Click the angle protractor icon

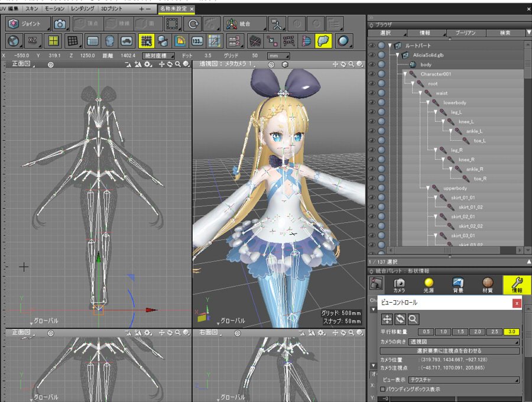[180, 41]
